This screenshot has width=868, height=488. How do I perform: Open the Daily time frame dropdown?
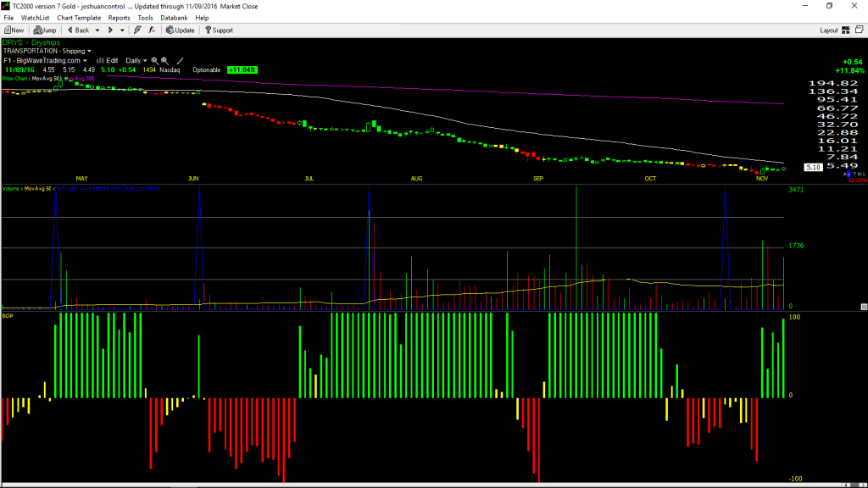point(136,60)
